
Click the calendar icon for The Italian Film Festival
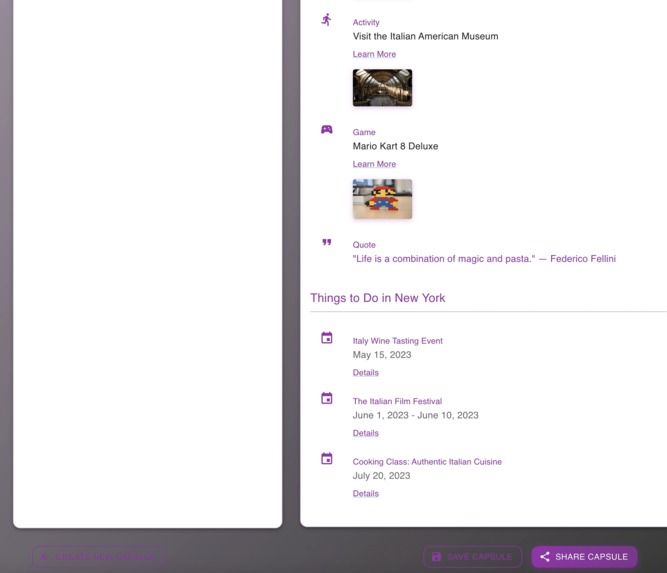326,398
